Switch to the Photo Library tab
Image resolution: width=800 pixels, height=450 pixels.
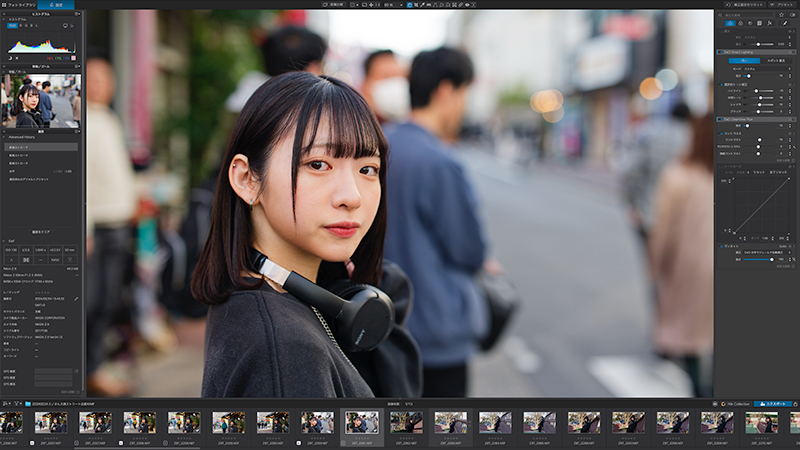tap(18, 5)
